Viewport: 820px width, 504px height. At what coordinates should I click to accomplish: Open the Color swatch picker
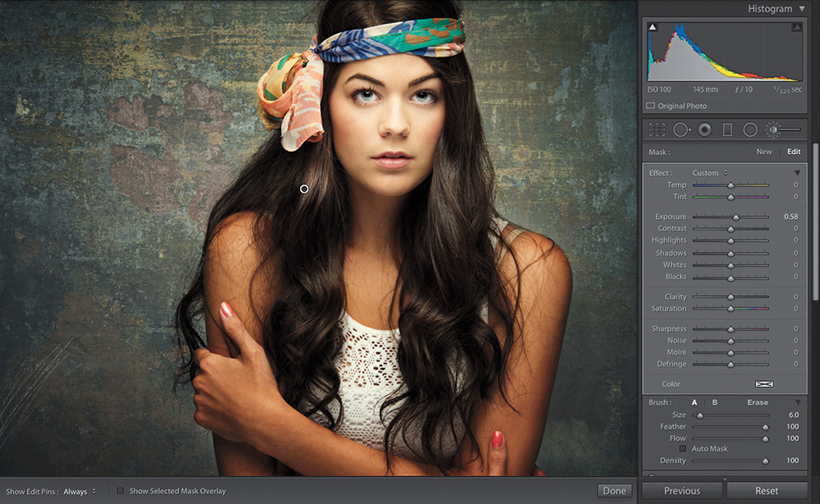click(764, 384)
